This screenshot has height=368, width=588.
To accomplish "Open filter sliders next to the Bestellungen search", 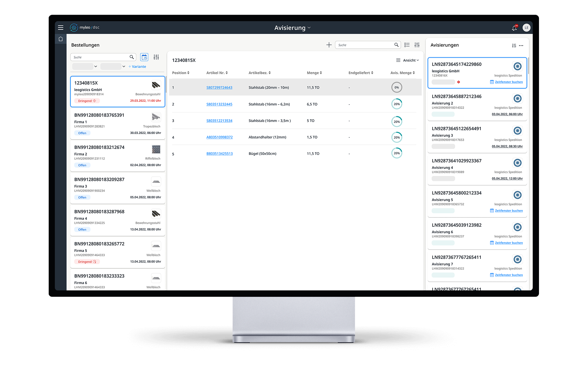I will (156, 57).
